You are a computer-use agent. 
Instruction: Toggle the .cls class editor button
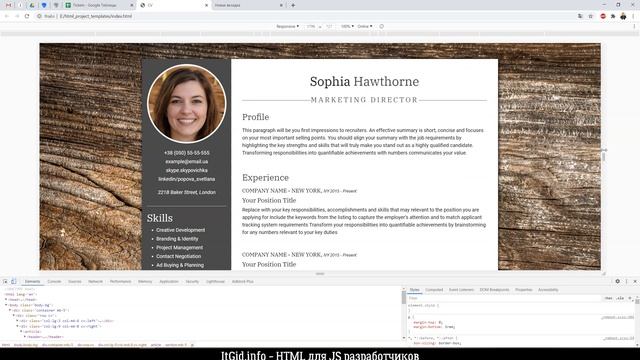pyautogui.click(x=620, y=298)
